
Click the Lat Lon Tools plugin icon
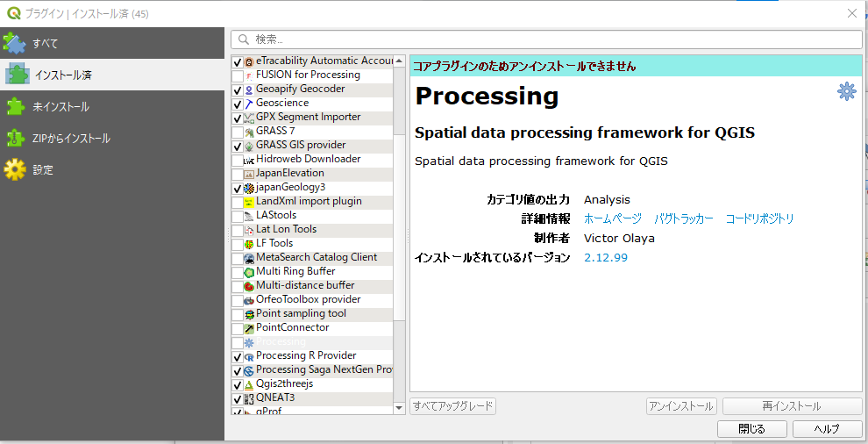coord(249,230)
